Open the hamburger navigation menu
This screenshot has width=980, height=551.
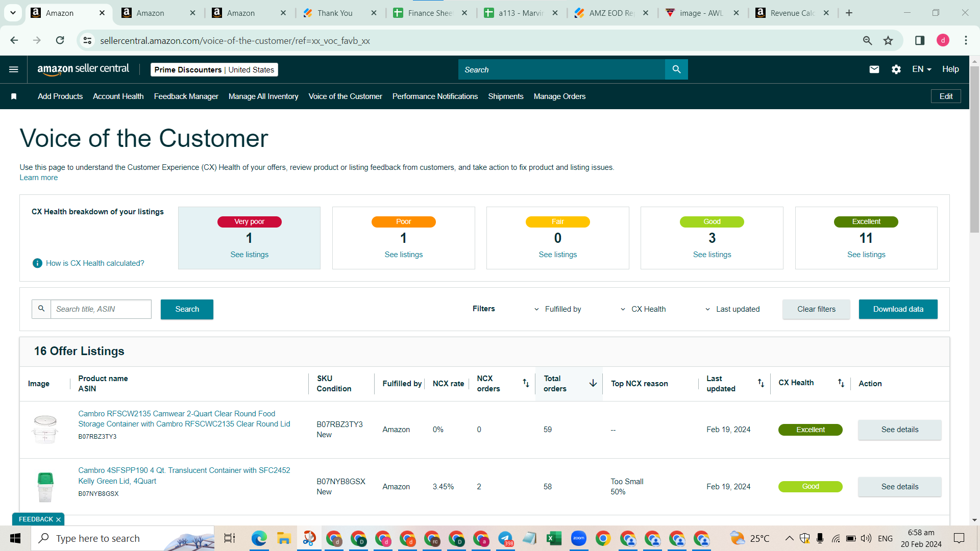[x=14, y=69]
